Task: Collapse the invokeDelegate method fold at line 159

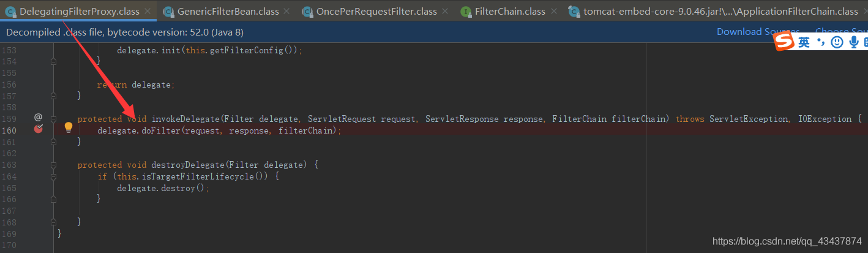Action: 54,119
